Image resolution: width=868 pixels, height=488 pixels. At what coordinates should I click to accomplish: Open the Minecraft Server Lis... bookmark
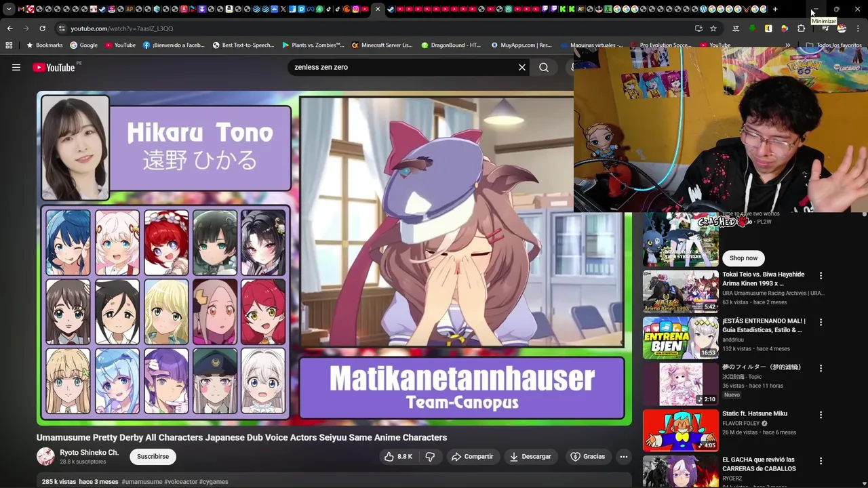click(x=382, y=45)
